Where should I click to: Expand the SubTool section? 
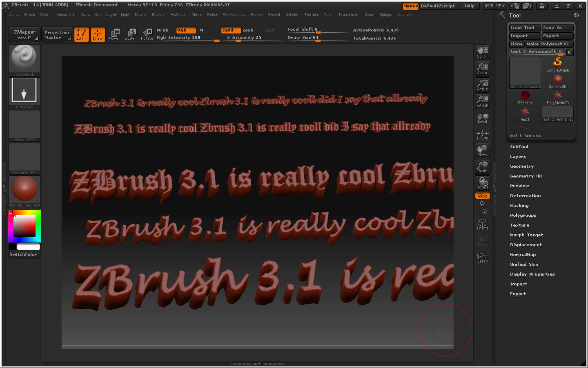point(519,147)
